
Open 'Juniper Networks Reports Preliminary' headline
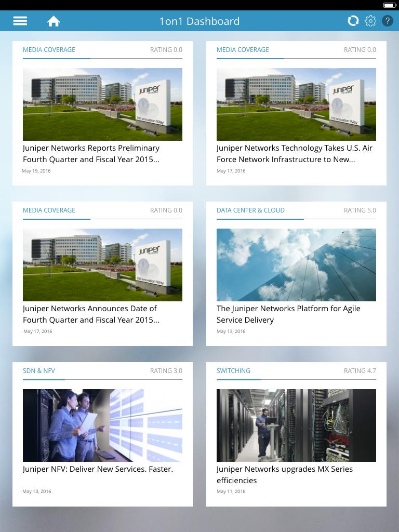coord(91,154)
